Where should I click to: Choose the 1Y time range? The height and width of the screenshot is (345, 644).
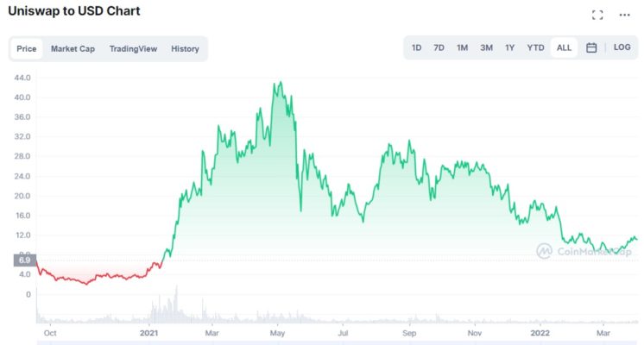click(510, 48)
